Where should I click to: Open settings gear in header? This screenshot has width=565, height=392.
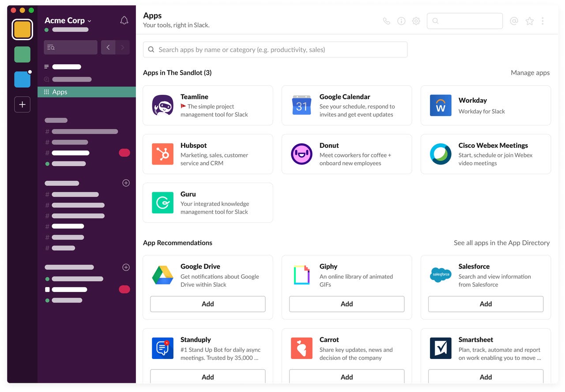(416, 21)
